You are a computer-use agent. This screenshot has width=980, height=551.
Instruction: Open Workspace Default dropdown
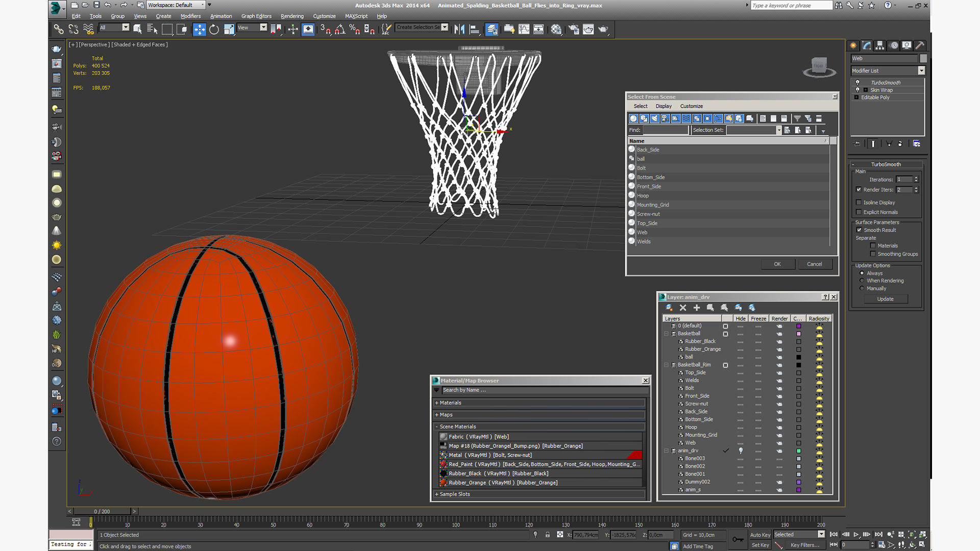coord(177,5)
